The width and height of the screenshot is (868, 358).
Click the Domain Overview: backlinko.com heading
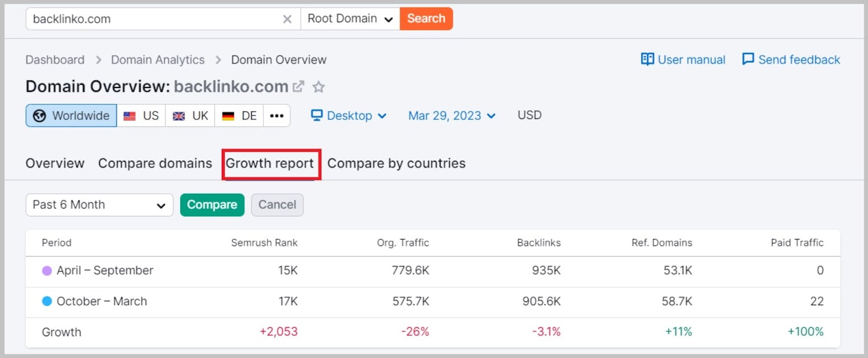pos(157,86)
